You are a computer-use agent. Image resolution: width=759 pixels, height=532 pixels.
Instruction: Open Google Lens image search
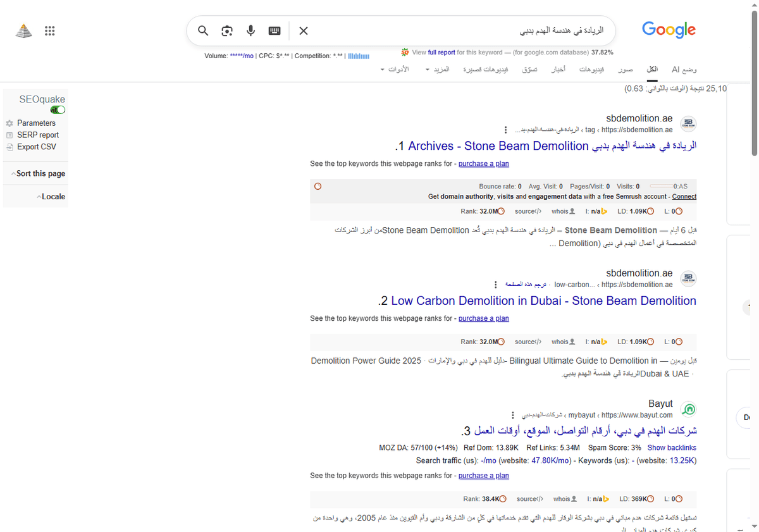226,30
